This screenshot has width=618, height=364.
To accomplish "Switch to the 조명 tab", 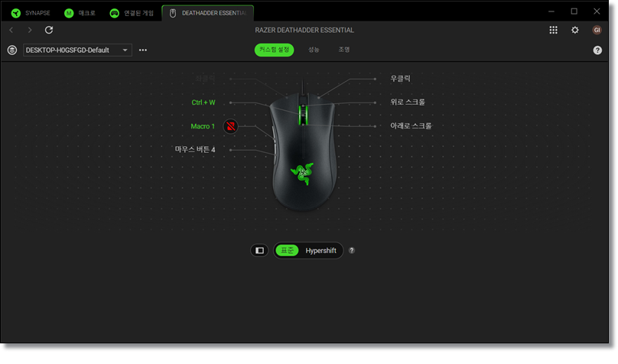I will (343, 50).
